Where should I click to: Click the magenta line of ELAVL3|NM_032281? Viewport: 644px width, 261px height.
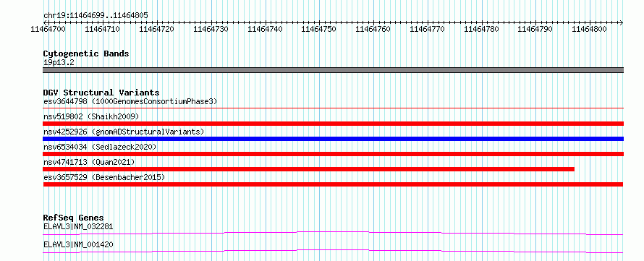tap(333, 233)
